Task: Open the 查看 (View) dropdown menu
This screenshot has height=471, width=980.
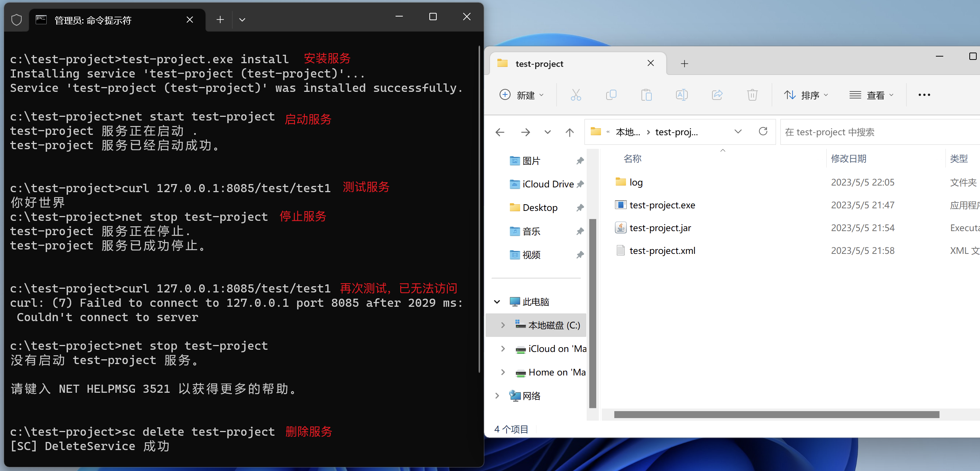Action: tap(871, 95)
